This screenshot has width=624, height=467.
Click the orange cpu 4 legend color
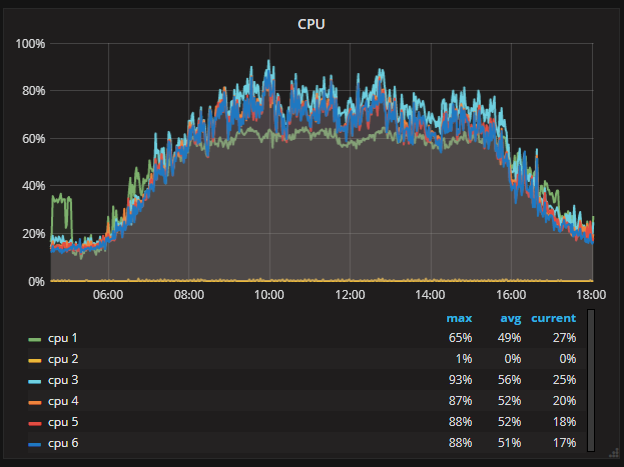click(35, 401)
